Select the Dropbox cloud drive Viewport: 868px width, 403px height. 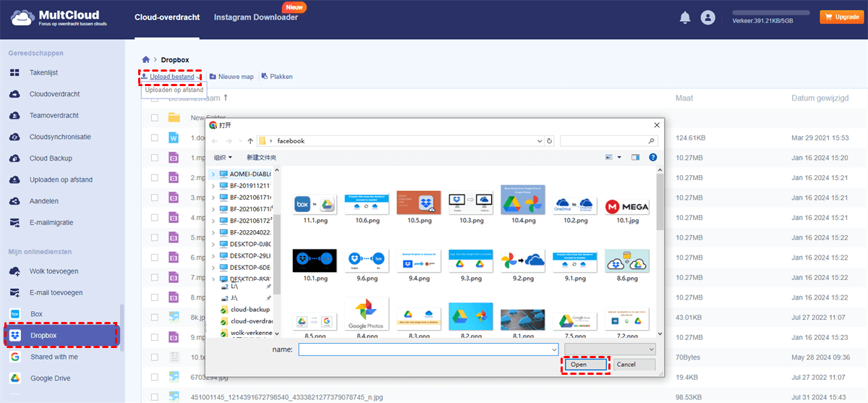(x=61, y=336)
